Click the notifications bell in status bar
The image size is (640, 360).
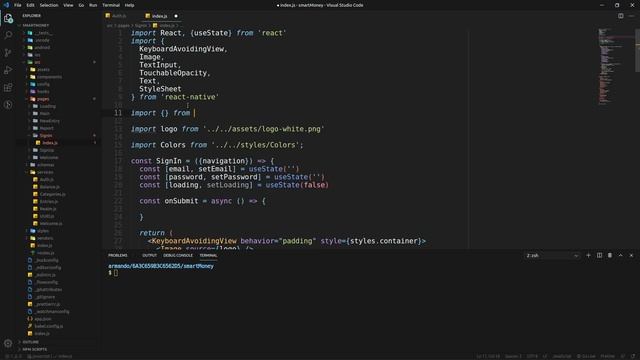[633, 356]
